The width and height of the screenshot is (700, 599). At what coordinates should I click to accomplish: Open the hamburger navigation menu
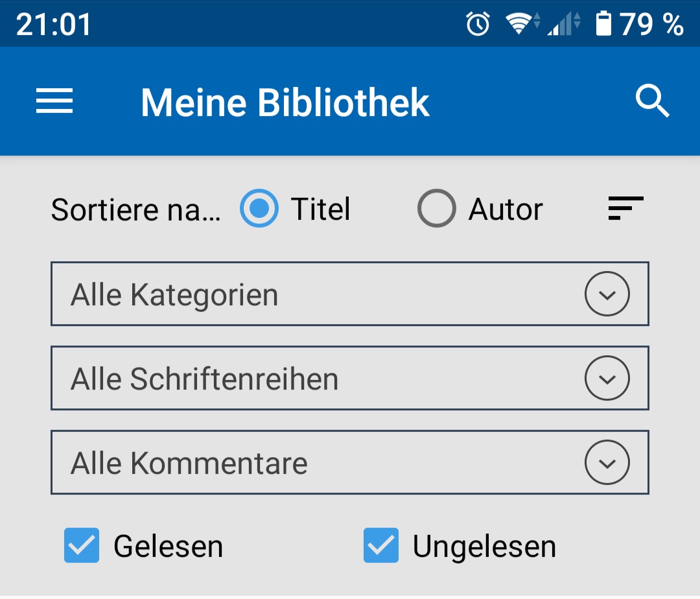(54, 102)
